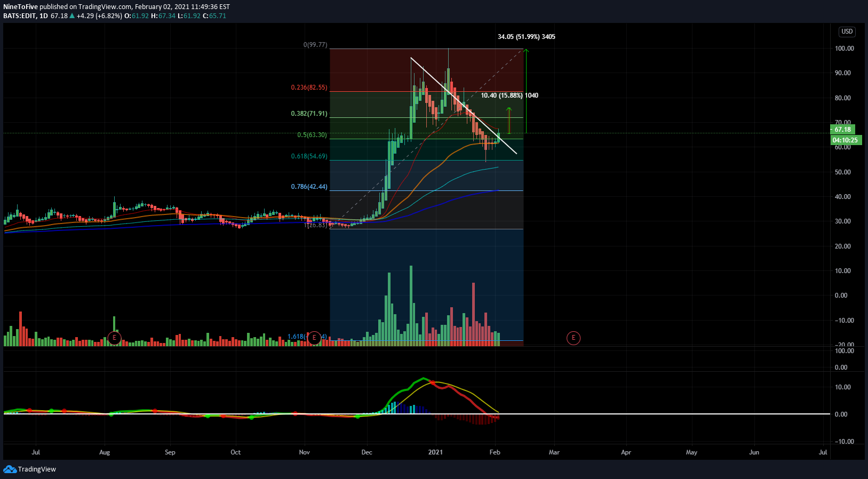Click the 50.00 price scale label
This screenshot has height=479, width=868.
pyautogui.click(x=843, y=172)
